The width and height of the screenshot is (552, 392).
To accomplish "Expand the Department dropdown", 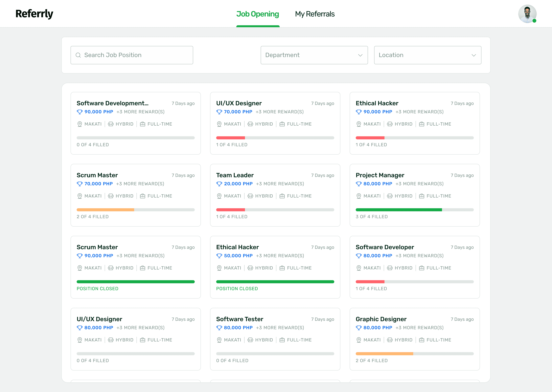I will click(x=314, y=55).
